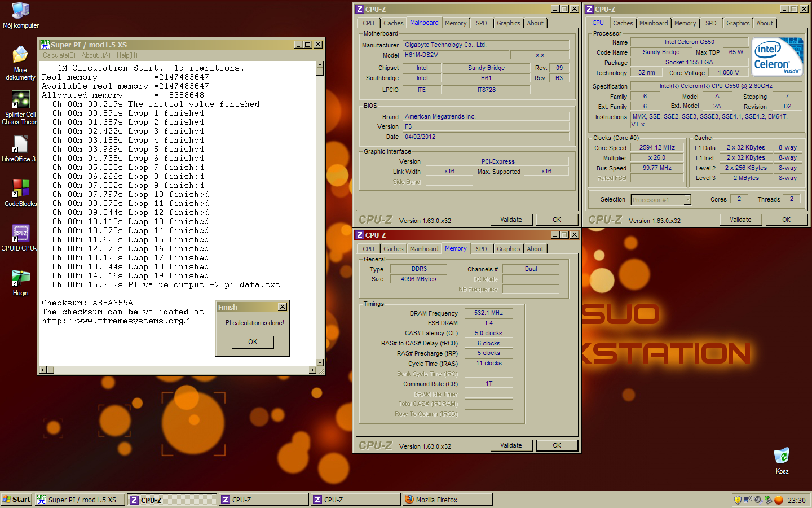The height and width of the screenshot is (508, 812).
Task: Click the orange circle tray icon
Action: tap(779, 500)
